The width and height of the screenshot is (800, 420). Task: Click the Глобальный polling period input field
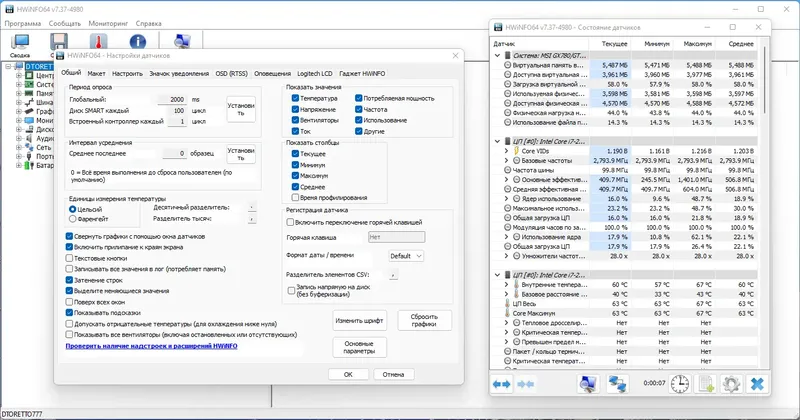point(172,100)
